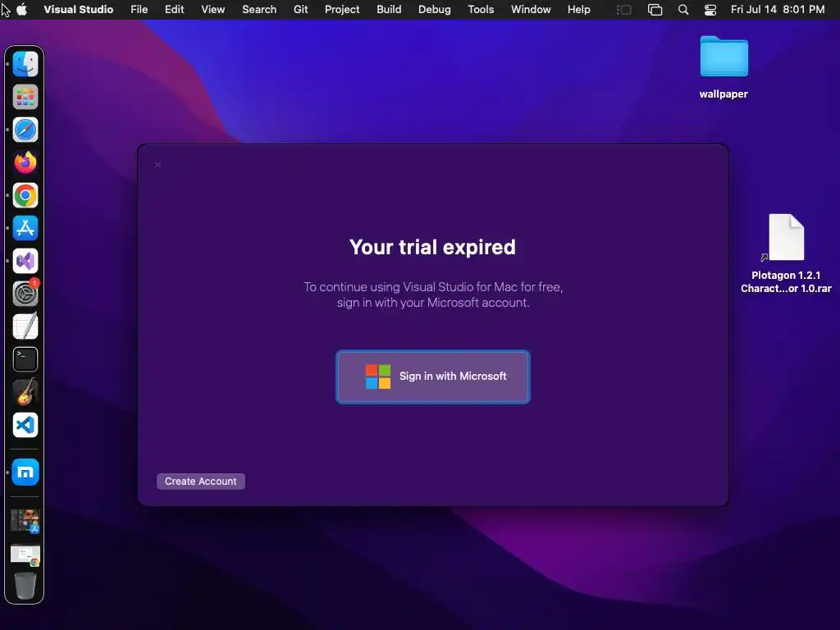Open the minimized Chrome window thumbnail

(25, 555)
